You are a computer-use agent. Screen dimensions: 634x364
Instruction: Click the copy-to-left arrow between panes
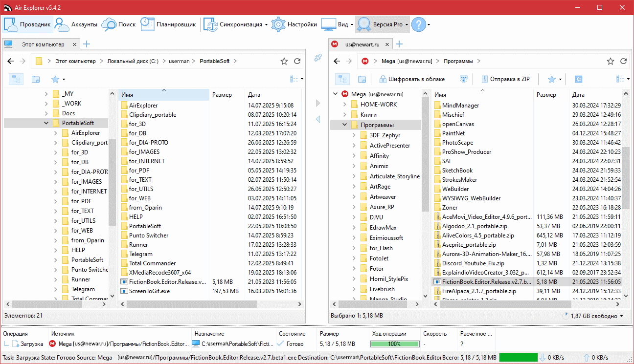pyautogui.click(x=318, y=119)
